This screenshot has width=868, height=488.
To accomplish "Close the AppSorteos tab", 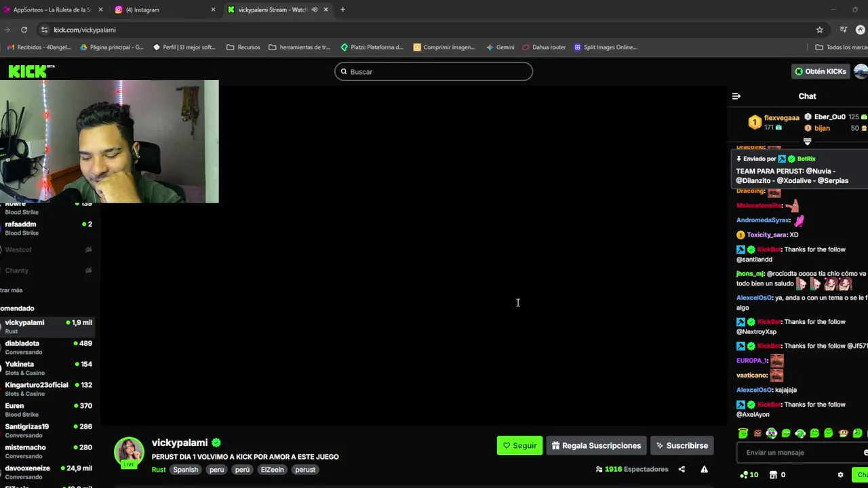I will click(101, 9).
